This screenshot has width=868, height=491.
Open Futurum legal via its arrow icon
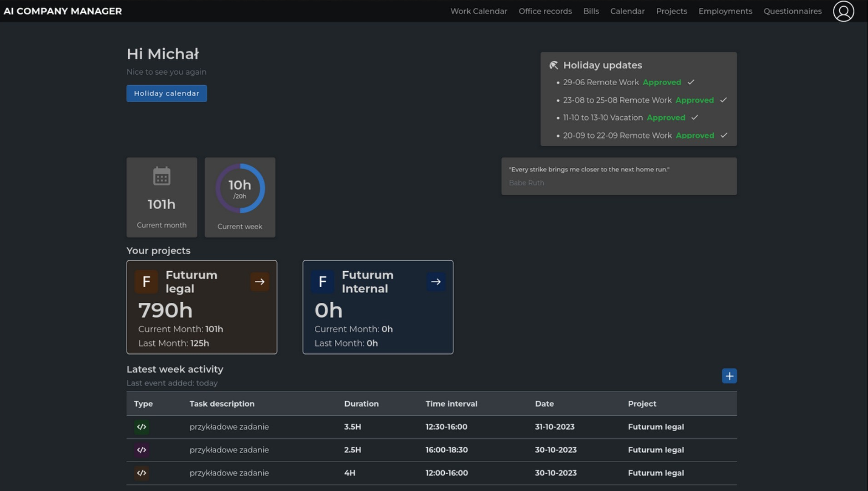tap(260, 282)
